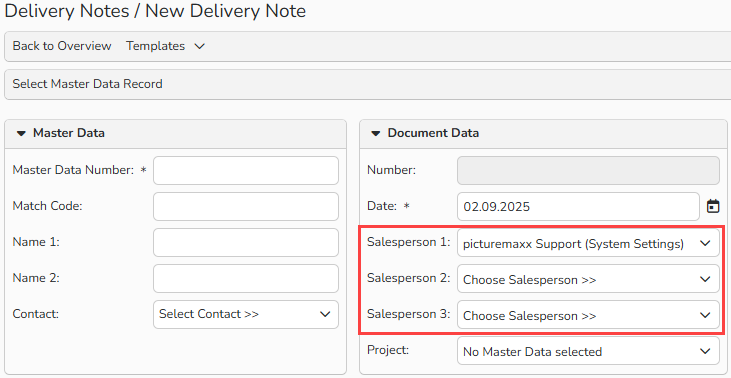Viewport: 731px width, 378px height.
Task: Focus the Name 2 input field
Action: coord(246,278)
